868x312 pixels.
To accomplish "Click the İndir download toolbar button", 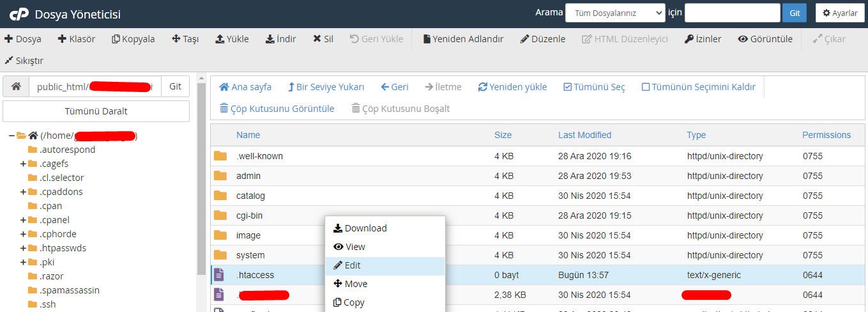I will 280,39.
